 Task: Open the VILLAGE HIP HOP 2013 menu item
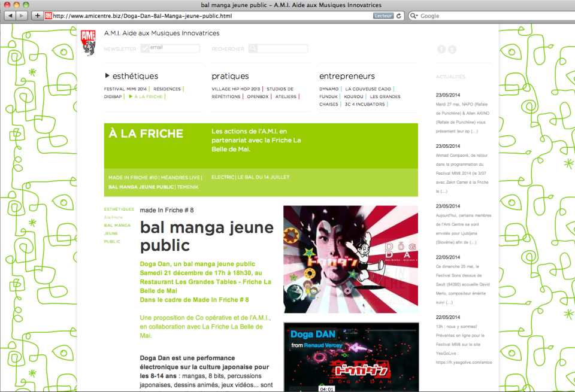[235, 89]
